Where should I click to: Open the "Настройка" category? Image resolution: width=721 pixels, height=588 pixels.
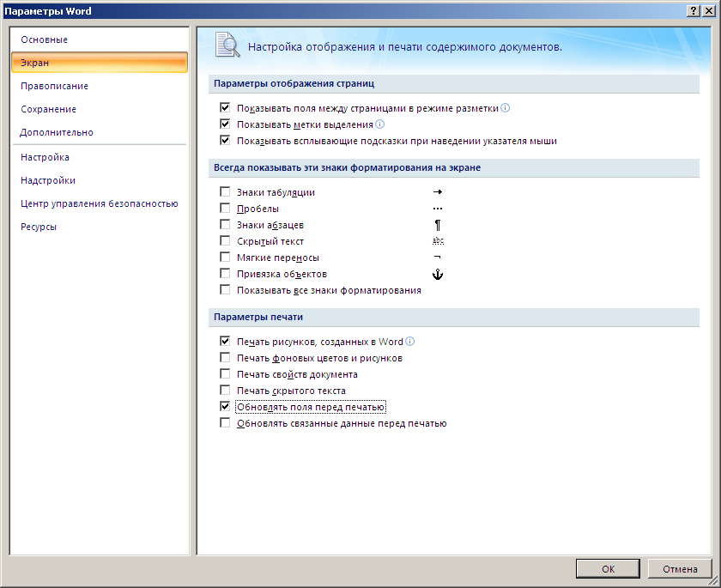click(x=100, y=157)
